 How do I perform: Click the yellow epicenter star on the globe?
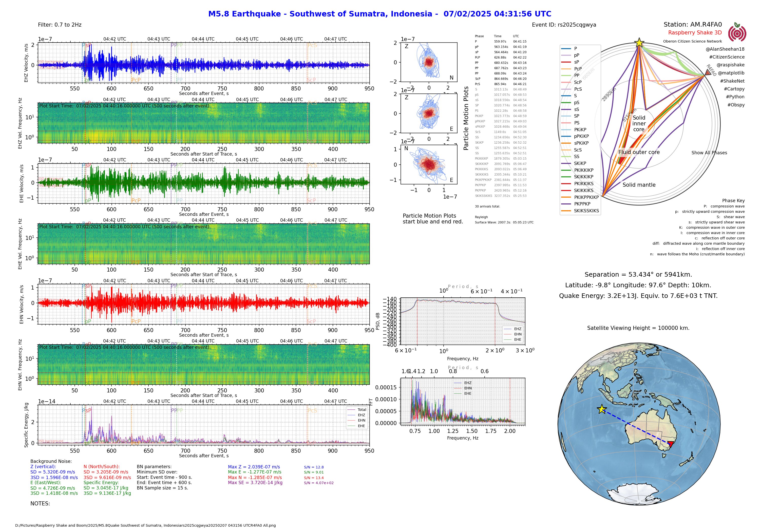(x=602, y=409)
